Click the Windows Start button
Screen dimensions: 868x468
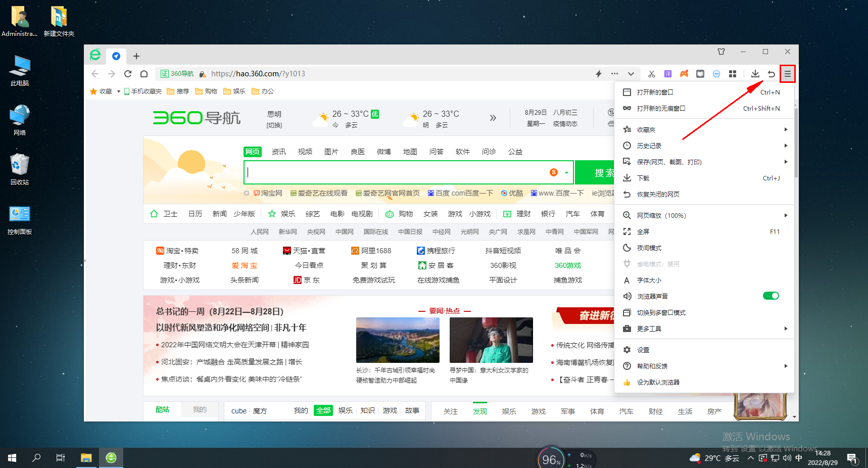click(x=12, y=458)
